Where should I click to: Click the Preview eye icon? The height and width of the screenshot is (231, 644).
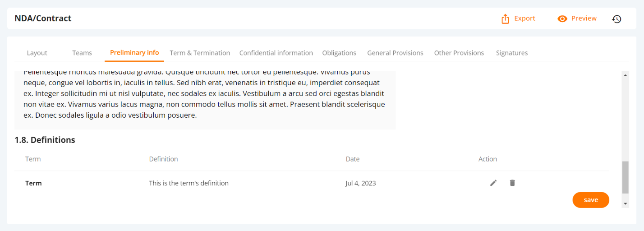(x=562, y=19)
